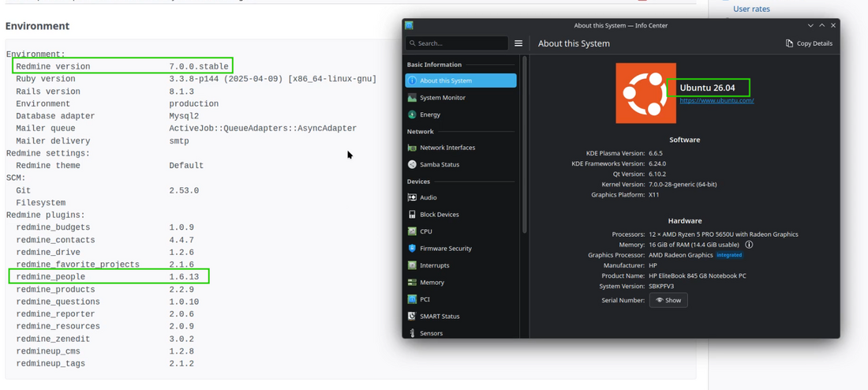Image resolution: width=868 pixels, height=390 pixels.
Task: Click the orange Ubuntu logo
Action: 646,93
